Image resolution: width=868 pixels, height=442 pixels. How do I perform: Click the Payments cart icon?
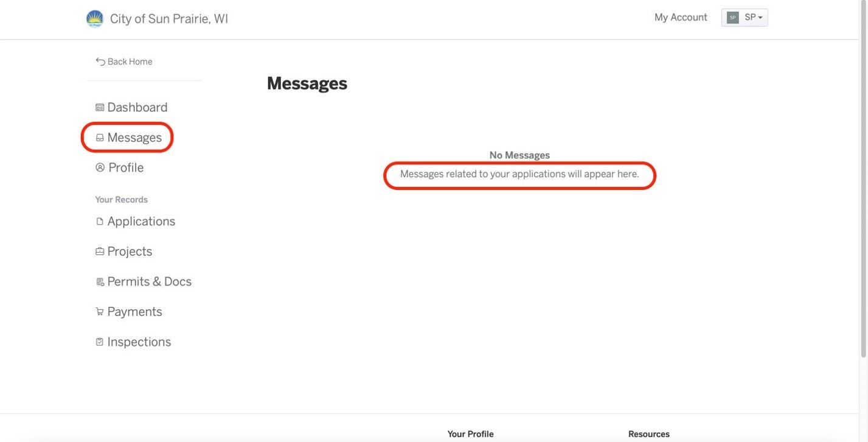[x=100, y=312]
